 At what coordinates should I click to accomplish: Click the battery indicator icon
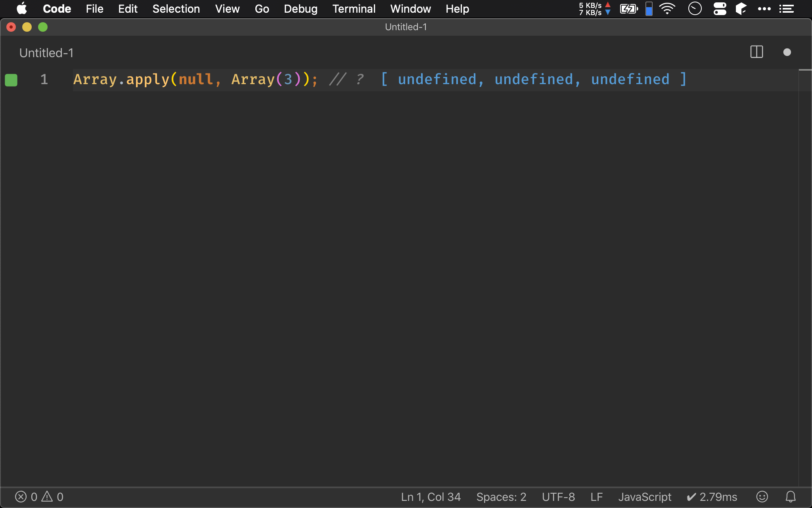628,9
